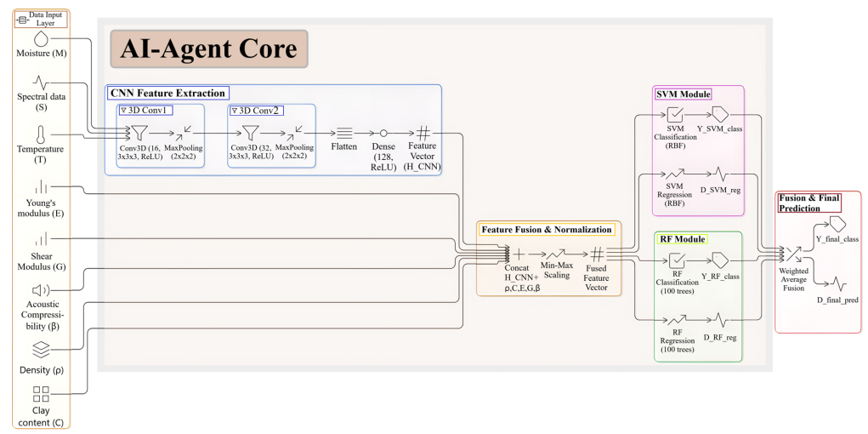Click the Density (ρ) layers icon

tap(40, 349)
